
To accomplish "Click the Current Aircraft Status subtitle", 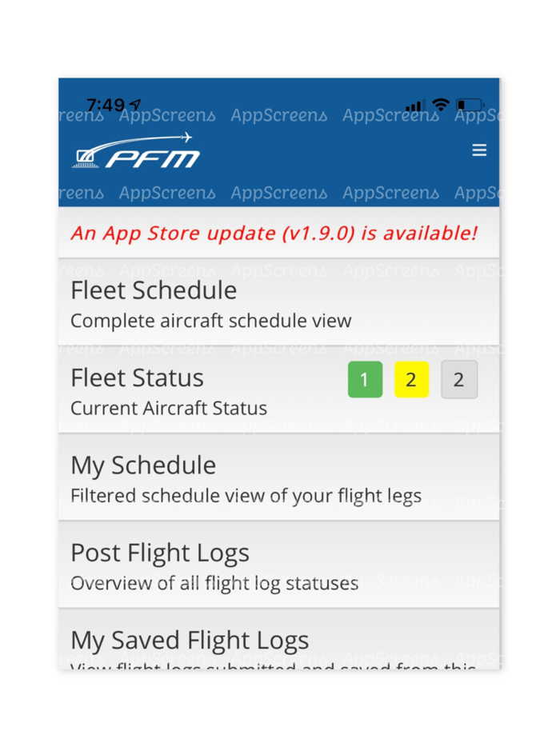I will coord(168,408).
